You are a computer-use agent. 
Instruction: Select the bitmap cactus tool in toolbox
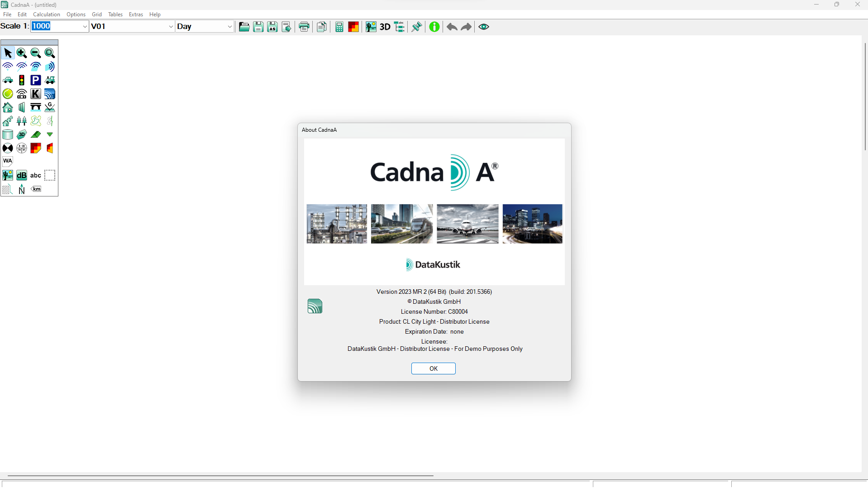(8, 175)
